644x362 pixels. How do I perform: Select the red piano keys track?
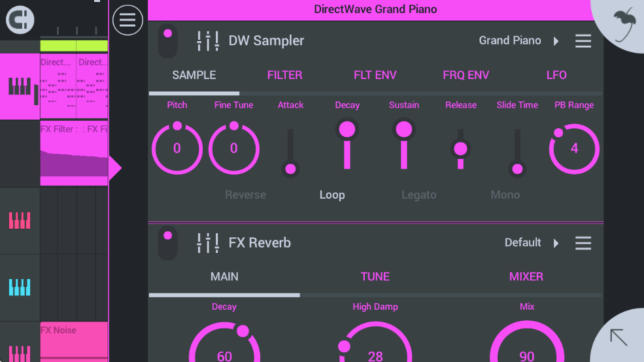tap(20, 220)
